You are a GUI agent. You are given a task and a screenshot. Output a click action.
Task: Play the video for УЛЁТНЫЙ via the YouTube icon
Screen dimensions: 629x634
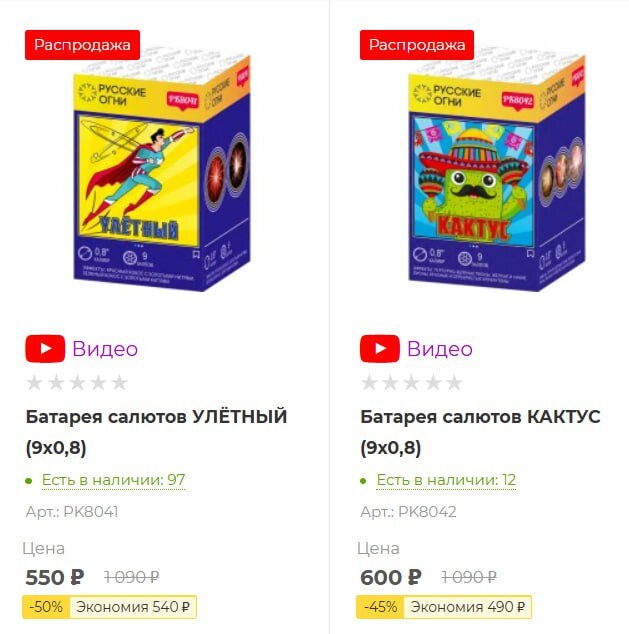click(x=45, y=349)
